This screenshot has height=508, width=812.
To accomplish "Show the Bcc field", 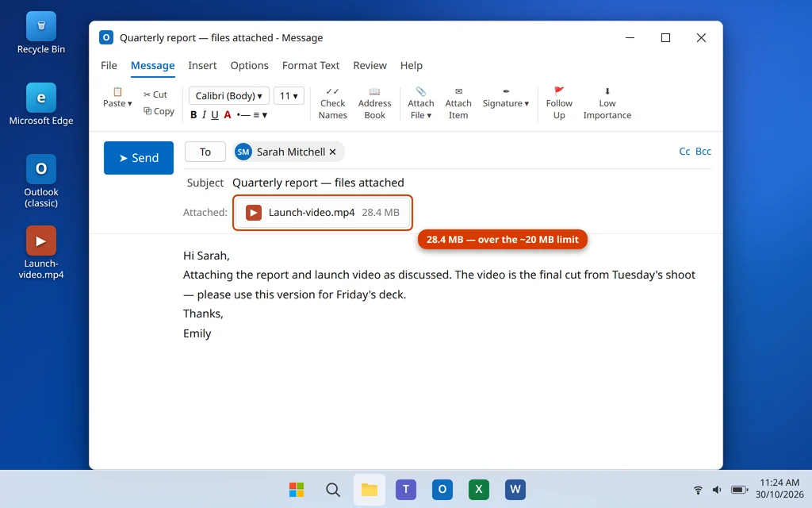I will click(703, 152).
